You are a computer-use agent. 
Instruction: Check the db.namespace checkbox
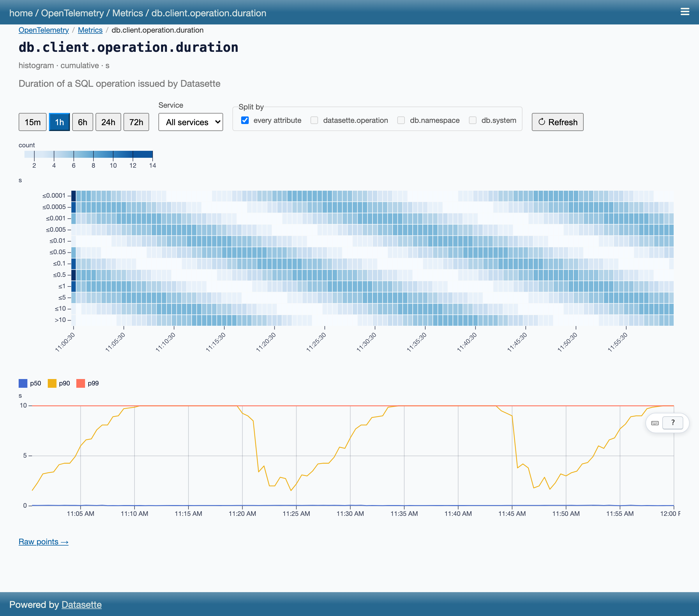point(401,120)
